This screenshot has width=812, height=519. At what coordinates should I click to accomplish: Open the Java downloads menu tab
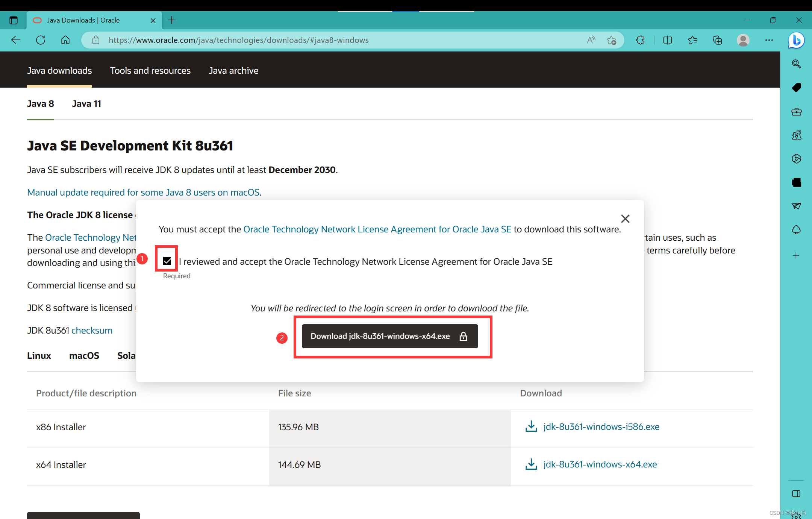59,70
